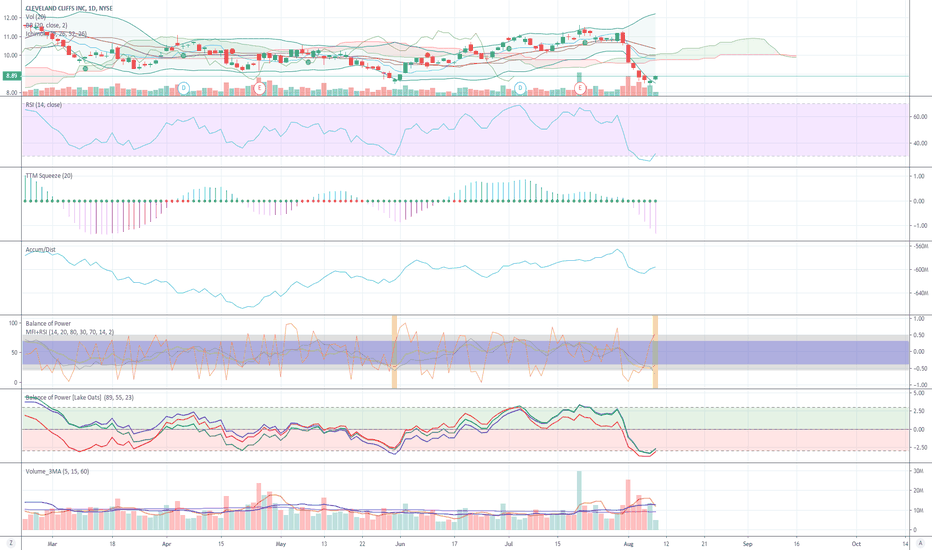Click the 30M value on volume axis
932x550 pixels.
tap(918, 471)
